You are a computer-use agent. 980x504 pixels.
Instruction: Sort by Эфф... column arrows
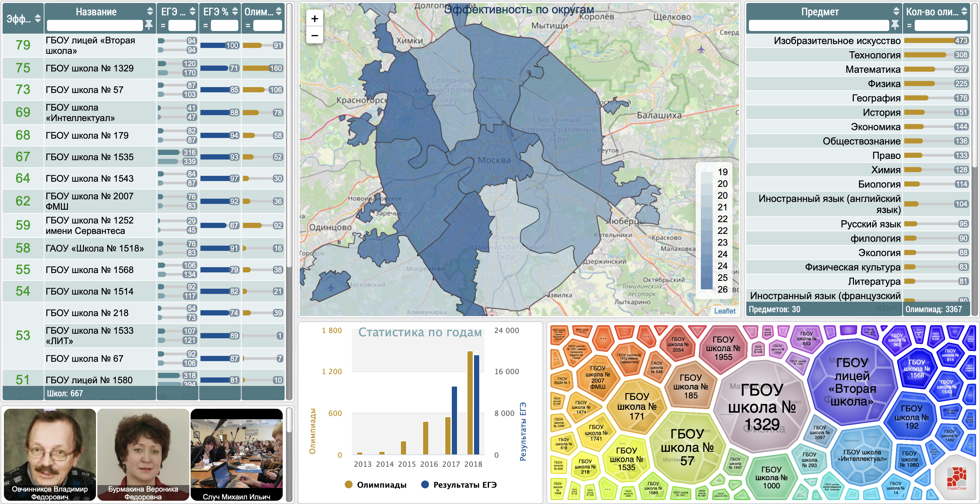[38, 18]
